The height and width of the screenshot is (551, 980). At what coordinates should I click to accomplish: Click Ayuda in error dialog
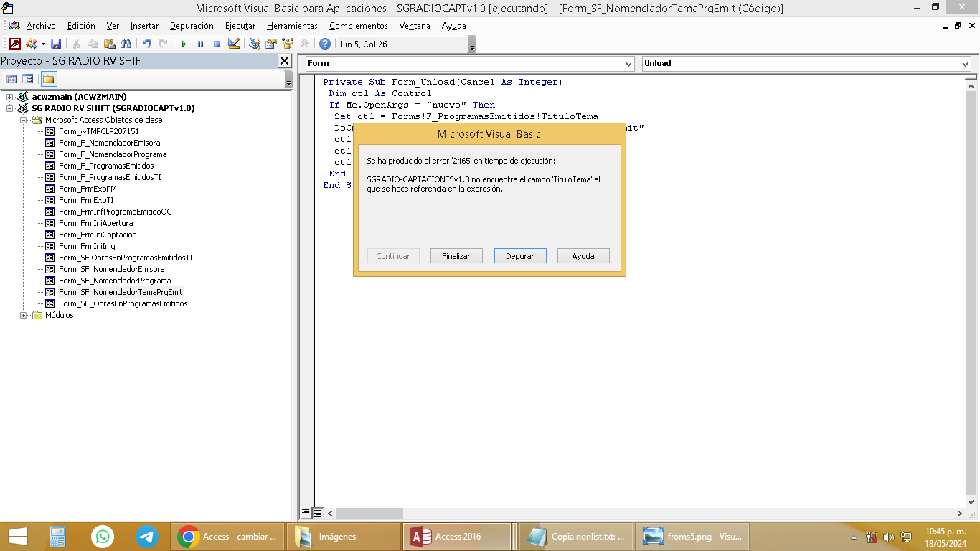[583, 256]
